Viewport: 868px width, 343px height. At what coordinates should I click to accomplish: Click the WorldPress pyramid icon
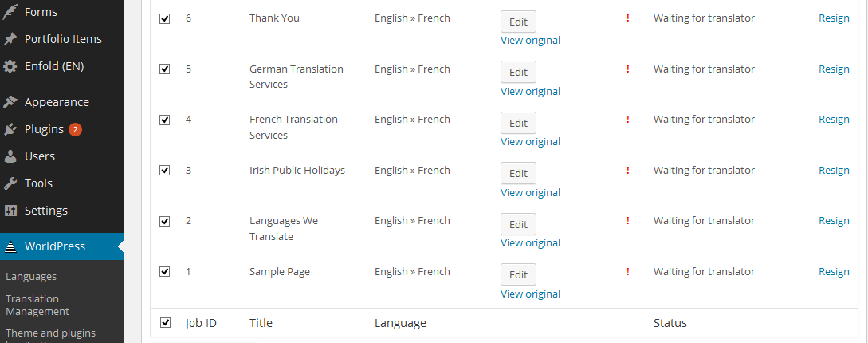tap(10, 246)
